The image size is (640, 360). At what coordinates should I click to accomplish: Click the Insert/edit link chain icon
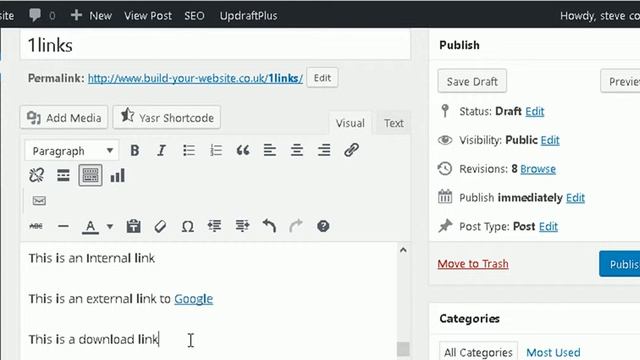click(351, 151)
